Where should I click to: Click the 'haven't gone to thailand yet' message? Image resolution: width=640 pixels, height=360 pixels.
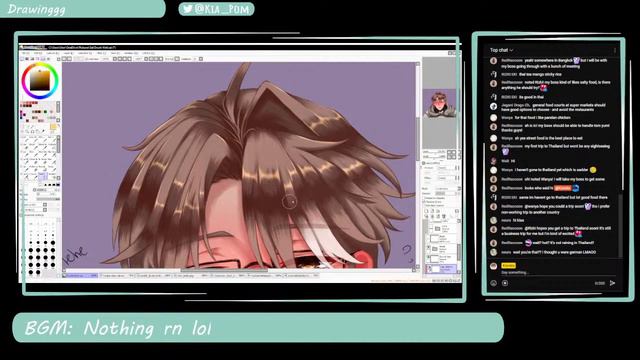(549, 170)
